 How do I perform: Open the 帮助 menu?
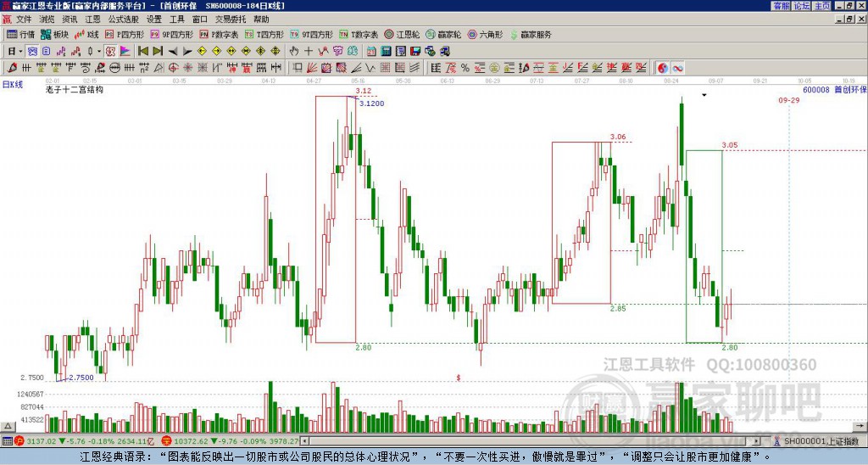261,20
